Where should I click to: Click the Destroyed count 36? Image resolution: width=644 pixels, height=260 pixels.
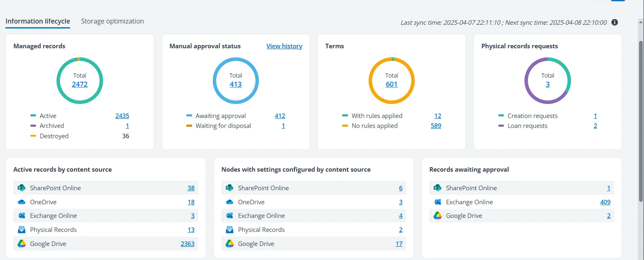pyautogui.click(x=126, y=136)
